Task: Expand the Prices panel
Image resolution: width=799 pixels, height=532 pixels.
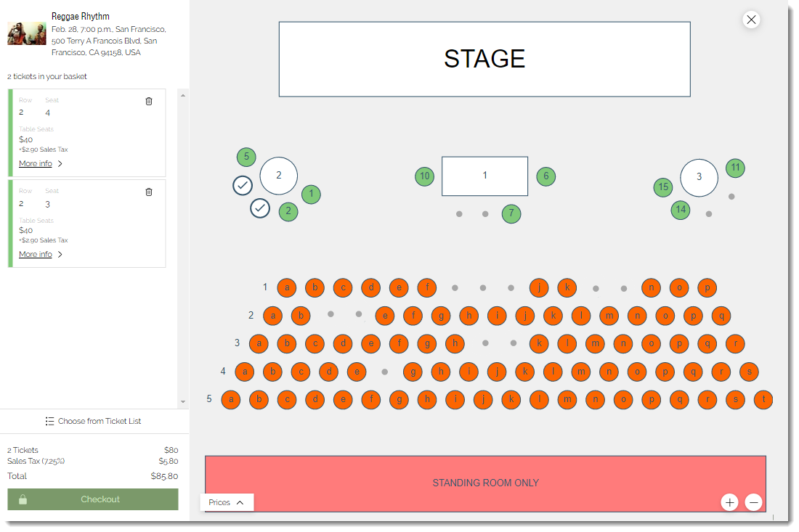Action: tap(226, 502)
